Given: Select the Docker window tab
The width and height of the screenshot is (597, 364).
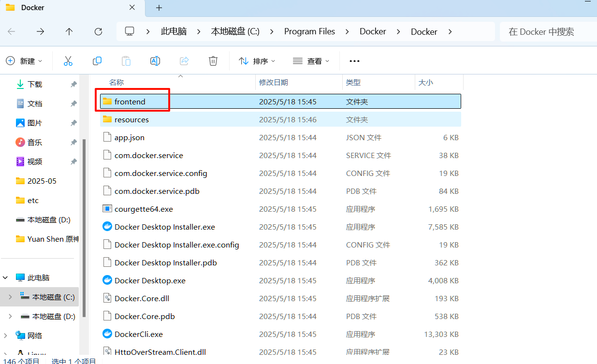Looking at the screenshot, I should [73, 8].
